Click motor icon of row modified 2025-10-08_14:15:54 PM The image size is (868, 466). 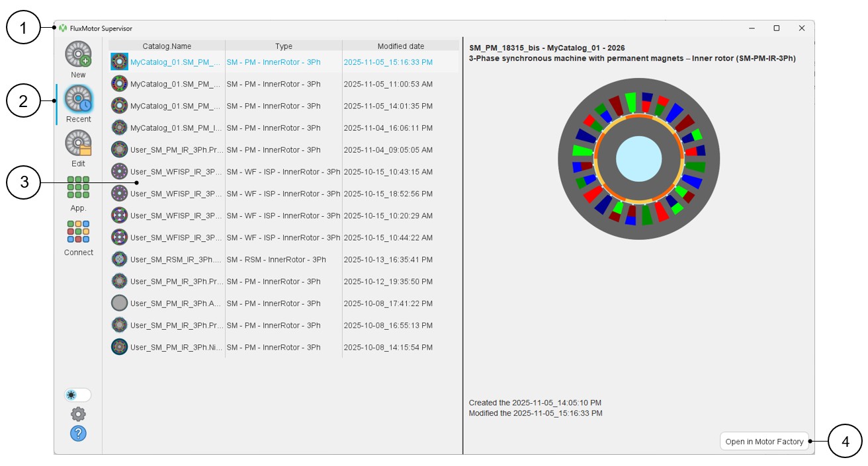(x=119, y=347)
